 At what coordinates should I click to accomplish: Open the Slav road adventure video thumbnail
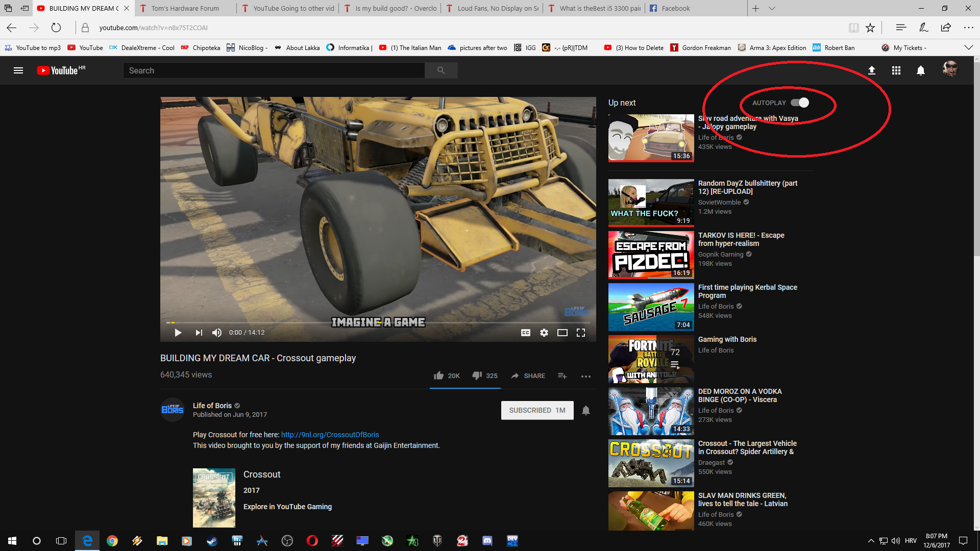pos(651,138)
